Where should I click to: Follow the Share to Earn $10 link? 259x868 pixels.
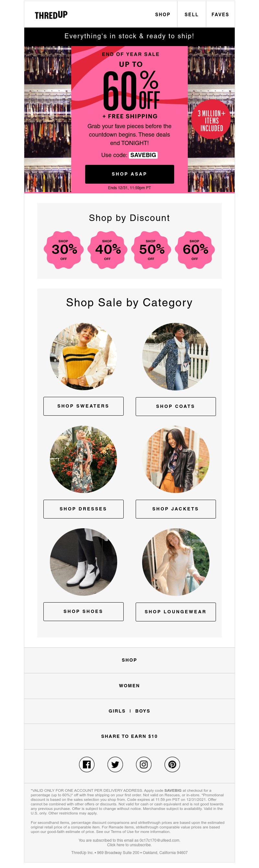coord(129,737)
